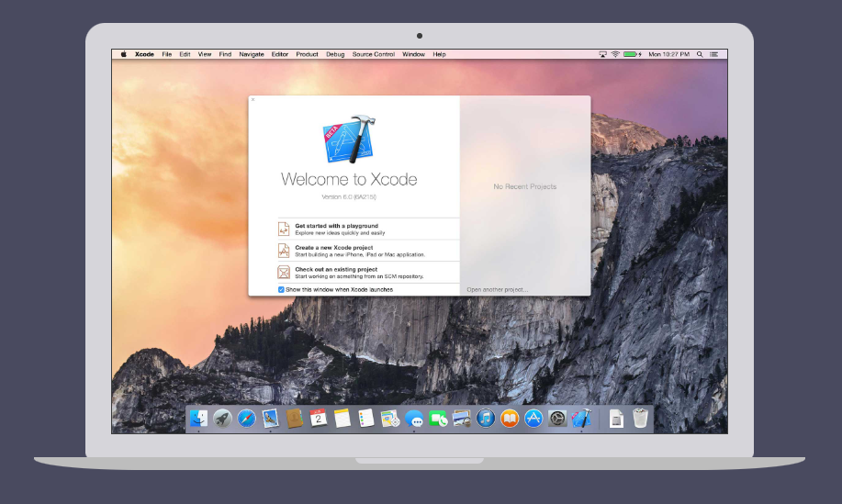
Task: Click the battery status icon
Action: point(632,54)
